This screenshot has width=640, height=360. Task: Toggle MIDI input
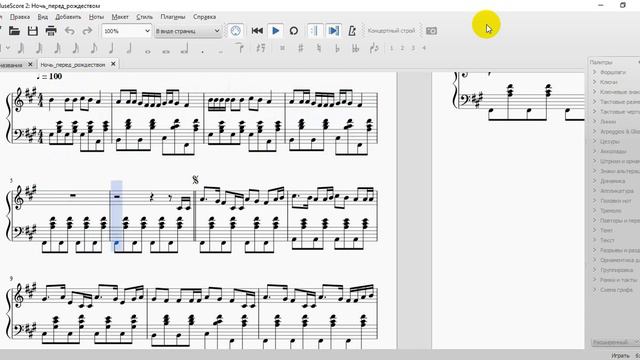click(236, 31)
